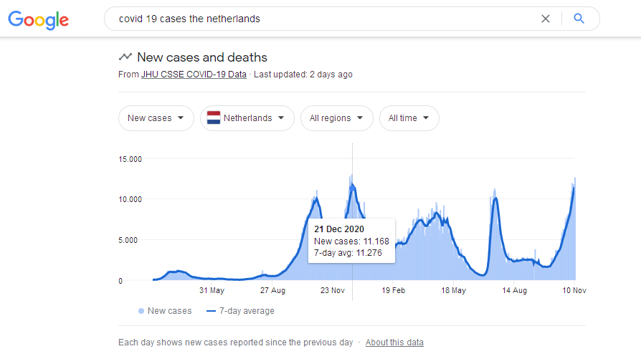641x364 pixels.
Task: Open the JHU CSSE COVID-19 Data link
Action: point(194,75)
